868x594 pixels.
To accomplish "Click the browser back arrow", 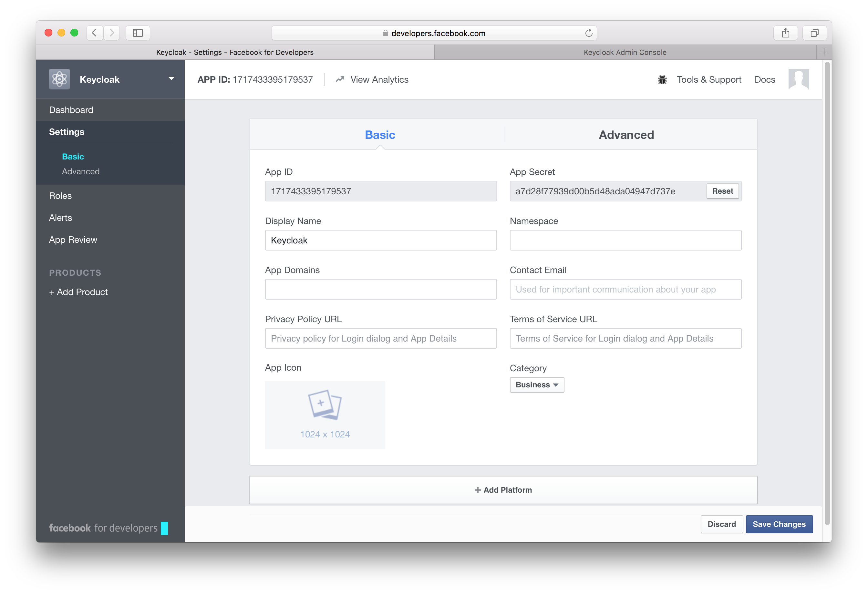I will (x=95, y=33).
